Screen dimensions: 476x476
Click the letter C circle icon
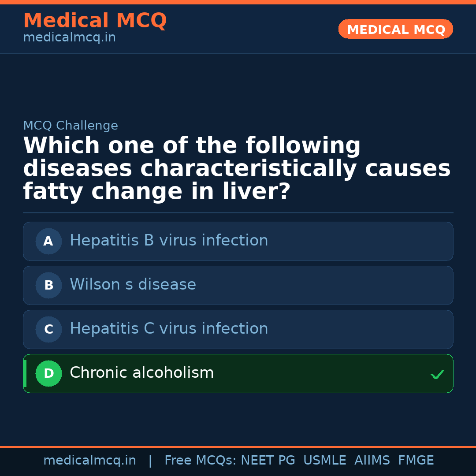[x=48, y=329]
